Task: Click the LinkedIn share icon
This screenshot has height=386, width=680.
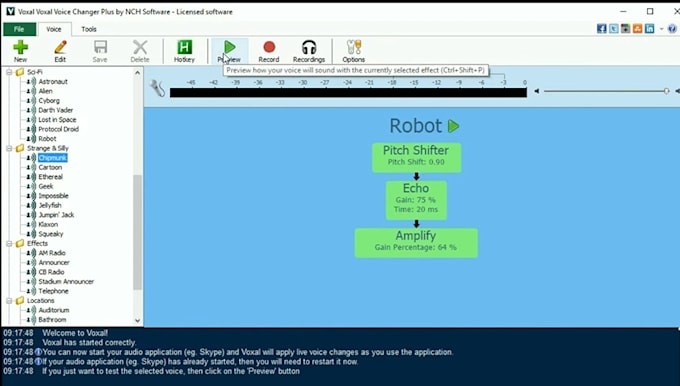Action: pos(649,29)
